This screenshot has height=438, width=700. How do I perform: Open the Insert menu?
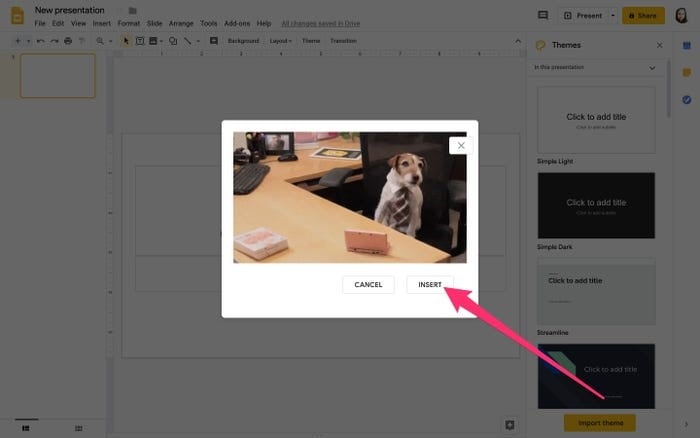tap(102, 23)
